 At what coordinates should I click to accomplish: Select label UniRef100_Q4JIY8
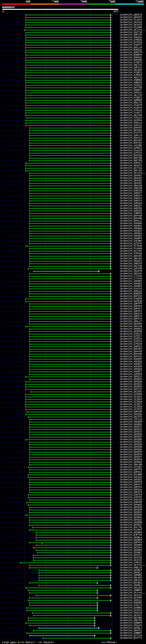131,95
